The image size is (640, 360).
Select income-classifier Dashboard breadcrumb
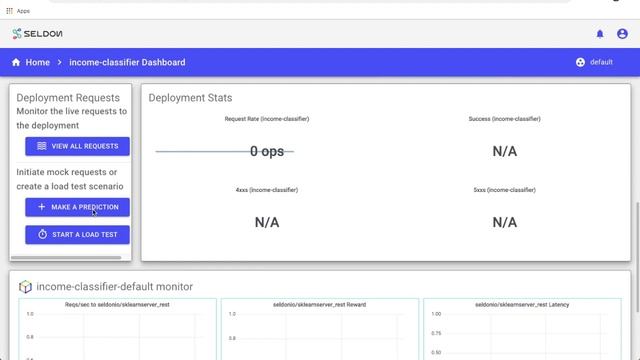coord(127,62)
